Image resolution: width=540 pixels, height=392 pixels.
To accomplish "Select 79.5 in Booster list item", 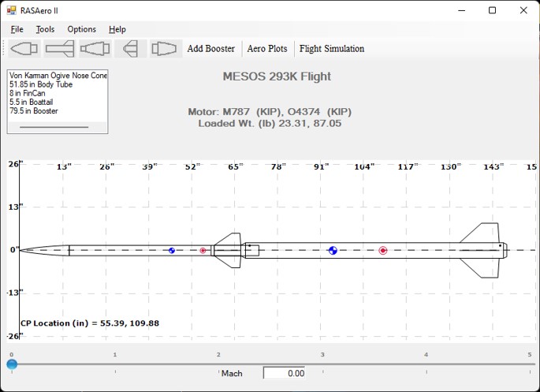I will (34, 111).
